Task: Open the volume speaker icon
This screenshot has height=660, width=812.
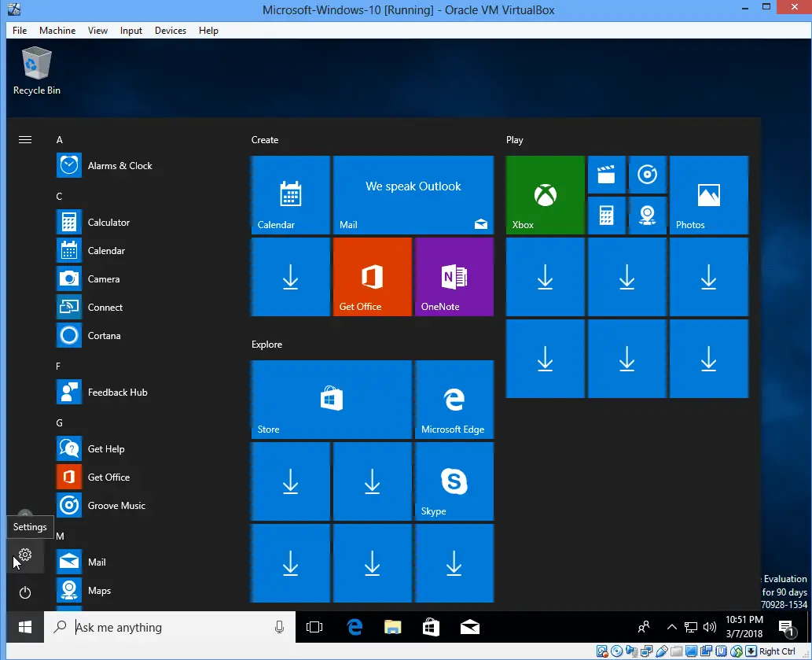Action: coord(710,628)
